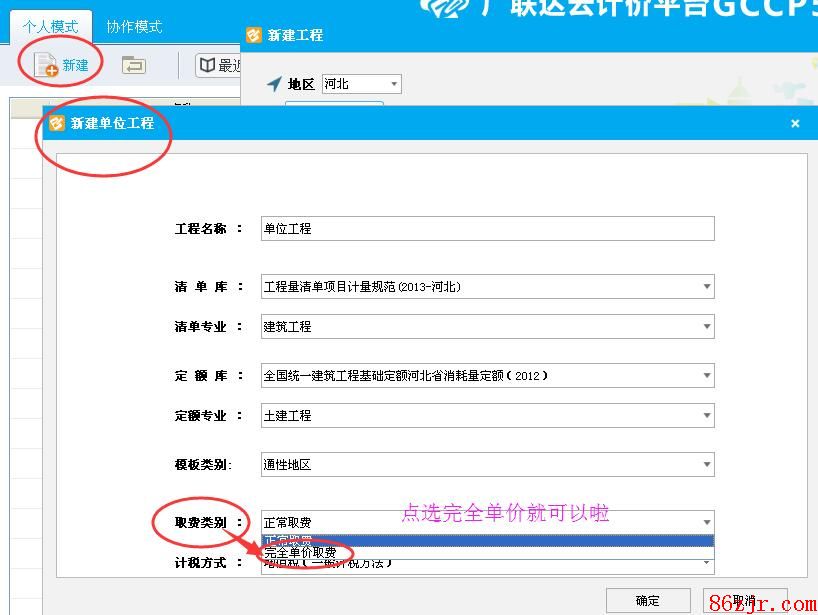Expand the 定额库 dropdown
Viewport: 818px width, 615px height.
[706, 376]
